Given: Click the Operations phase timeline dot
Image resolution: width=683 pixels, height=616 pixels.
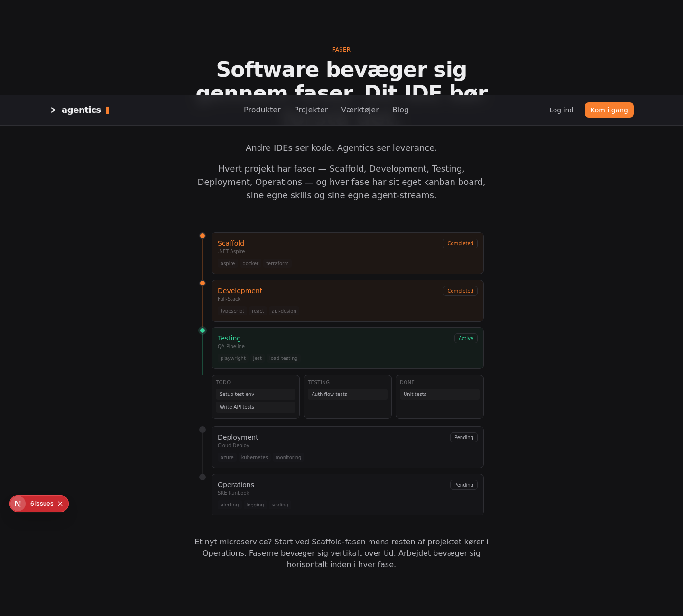Looking at the screenshot, I should click(x=203, y=477).
